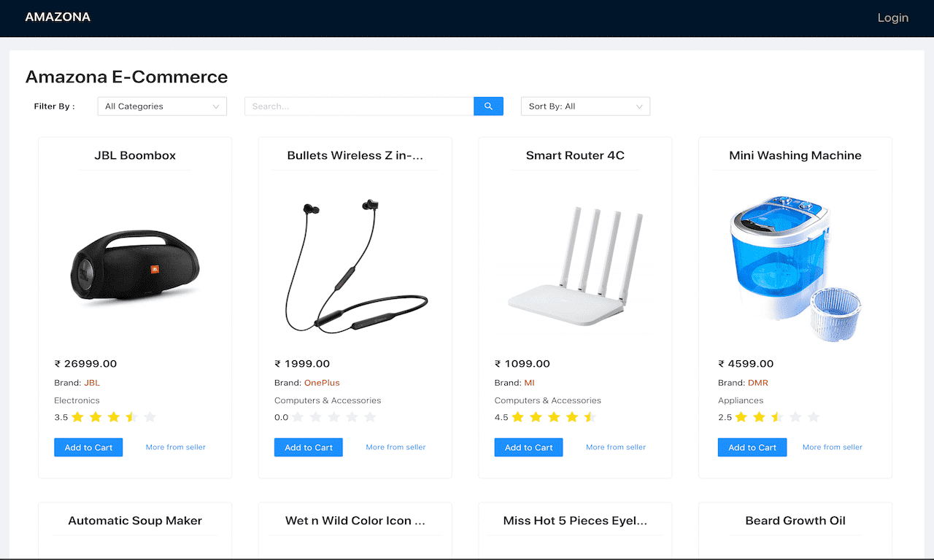
Task: Expand the Sort By: All dropdown
Action: point(585,106)
